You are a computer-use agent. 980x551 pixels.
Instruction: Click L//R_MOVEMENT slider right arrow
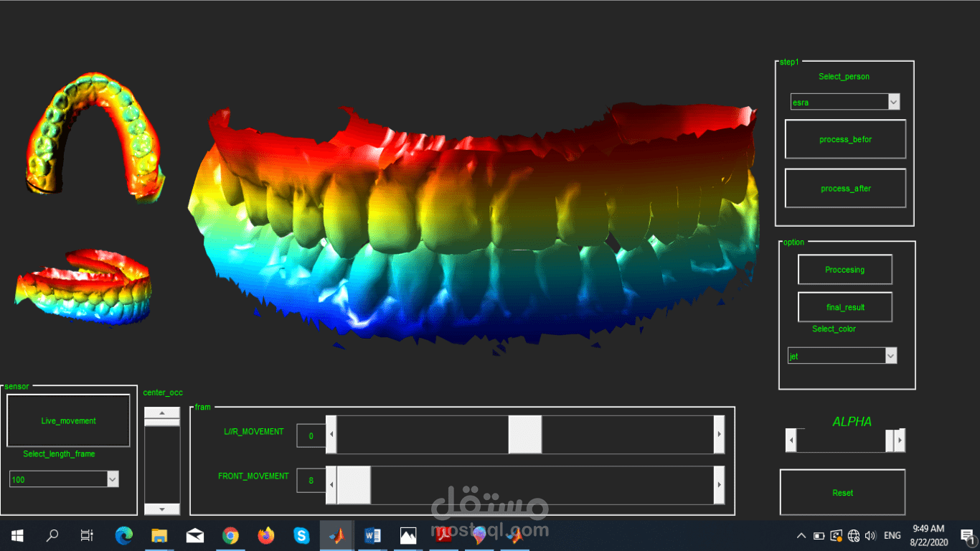[x=719, y=435]
